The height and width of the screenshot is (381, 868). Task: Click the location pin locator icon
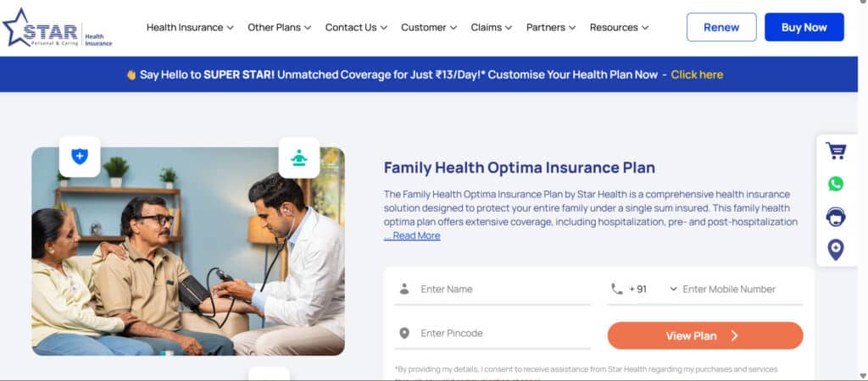[836, 250]
